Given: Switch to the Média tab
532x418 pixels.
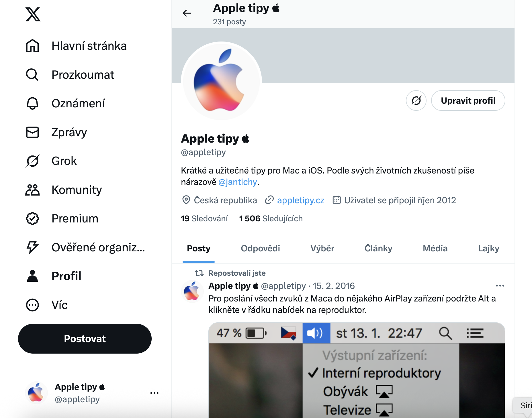Looking at the screenshot, I should pos(435,248).
